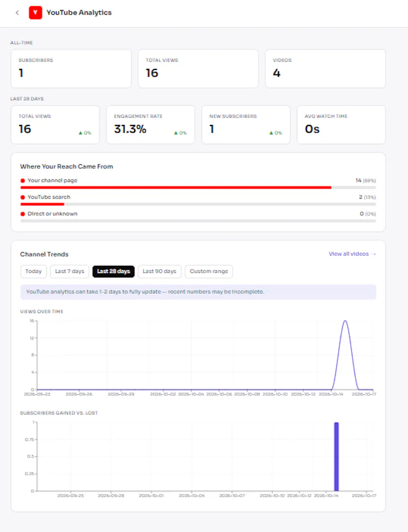Click the 2 (13%) reach value
Viewport: 408px width, 532px height.
click(367, 197)
